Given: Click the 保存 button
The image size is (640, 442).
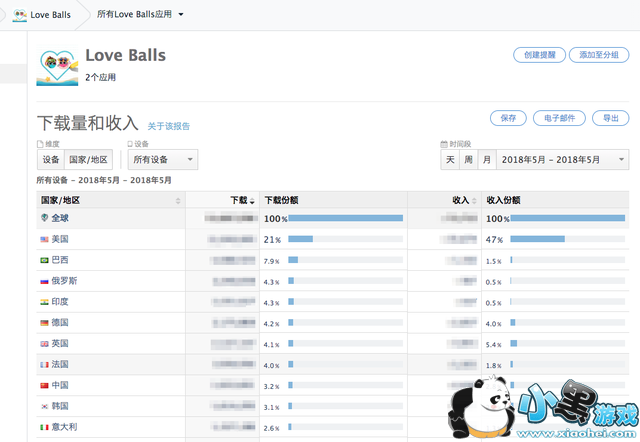Looking at the screenshot, I should click(508, 118).
